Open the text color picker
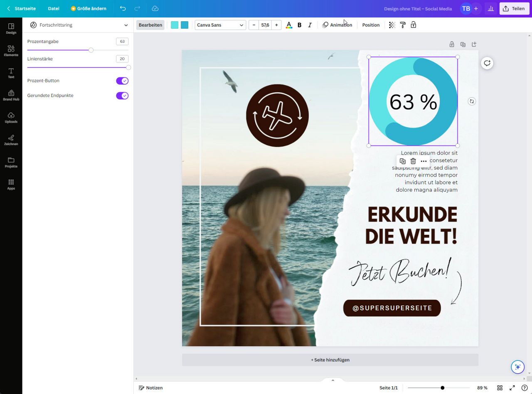The image size is (532, 394). click(289, 25)
